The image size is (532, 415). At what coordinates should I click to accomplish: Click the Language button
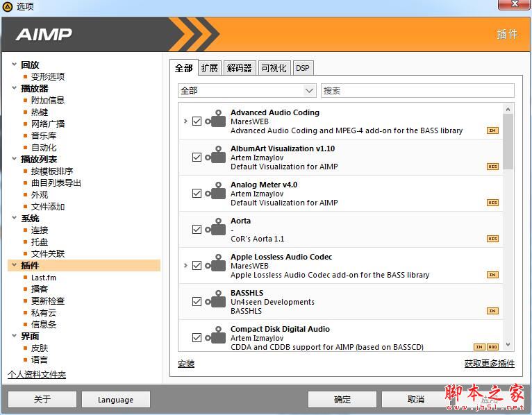coord(116,400)
